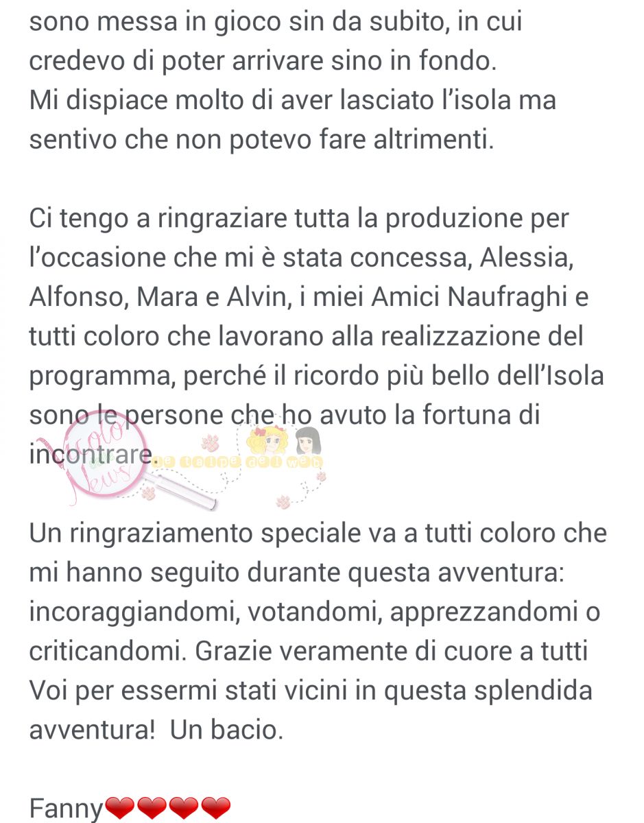Tap the line starting Un ringraziamento speciale

click(x=318, y=533)
